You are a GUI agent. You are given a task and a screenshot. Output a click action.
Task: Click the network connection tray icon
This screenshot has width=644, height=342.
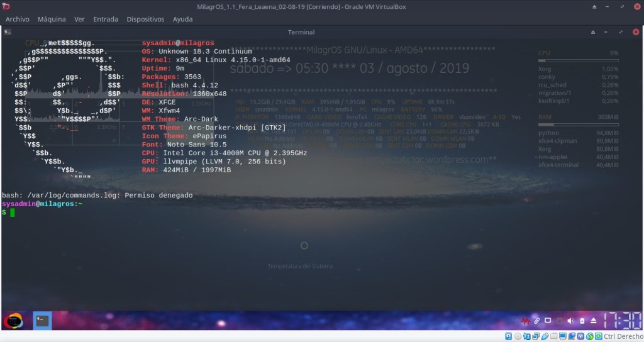point(548,321)
